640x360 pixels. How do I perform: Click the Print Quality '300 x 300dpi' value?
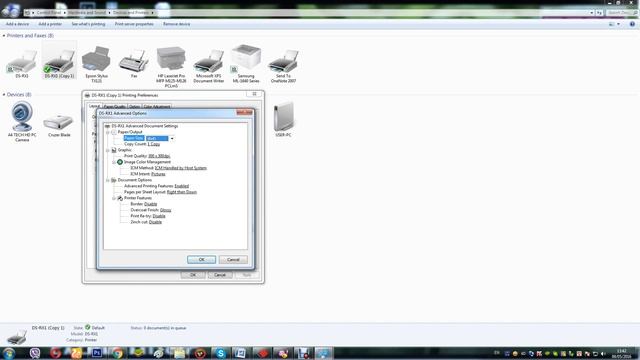click(x=159, y=156)
